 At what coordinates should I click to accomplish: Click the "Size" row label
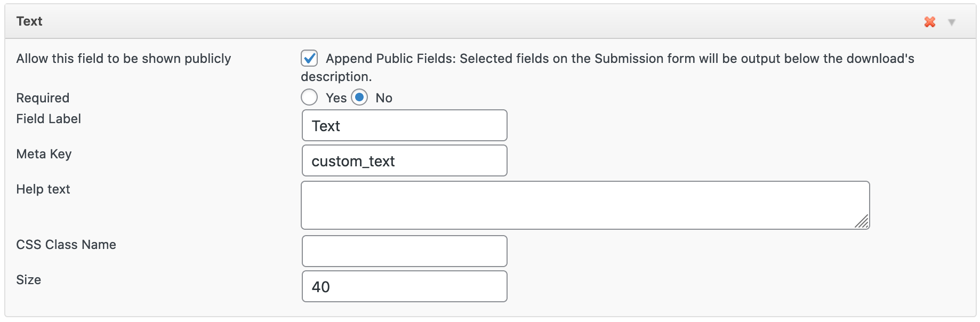pos(29,280)
